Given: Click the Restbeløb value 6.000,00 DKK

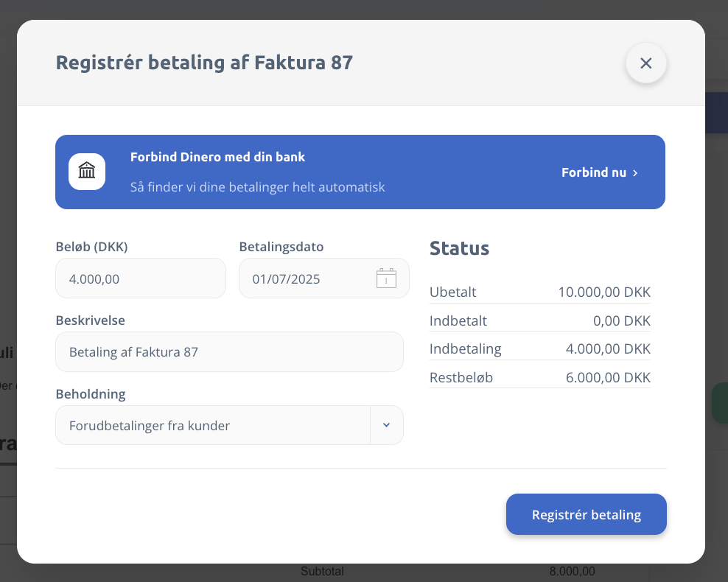Looking at the screenshot, I should pos(607,377).
